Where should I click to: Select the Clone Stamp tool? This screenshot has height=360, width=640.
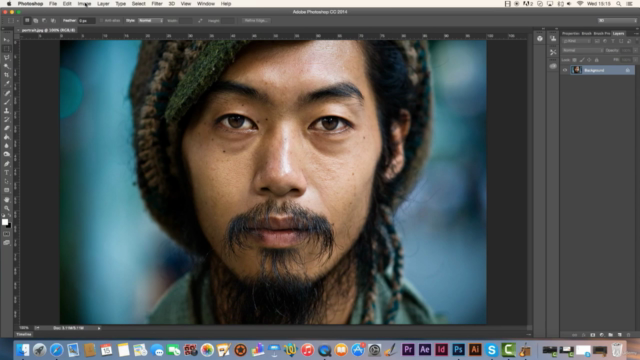click(7, 111)
